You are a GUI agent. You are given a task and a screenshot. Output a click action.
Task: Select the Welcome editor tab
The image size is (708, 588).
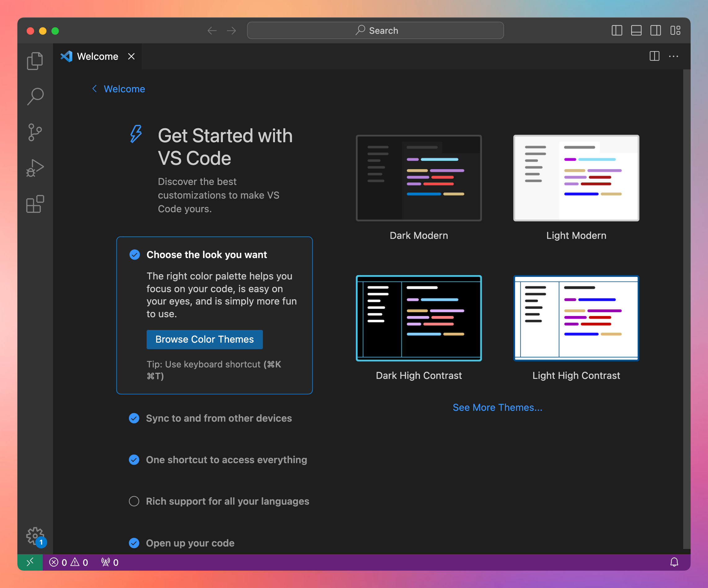[x=97, y=56]
